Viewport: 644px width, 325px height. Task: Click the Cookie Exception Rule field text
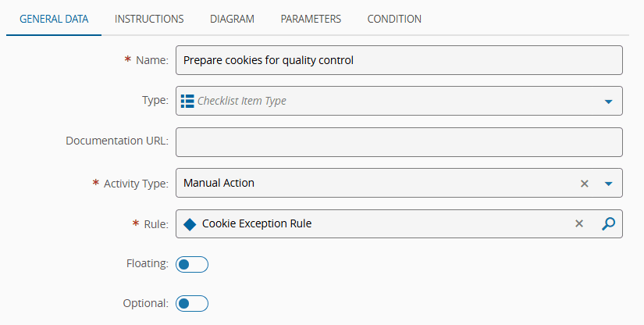(x=257, y=224)
